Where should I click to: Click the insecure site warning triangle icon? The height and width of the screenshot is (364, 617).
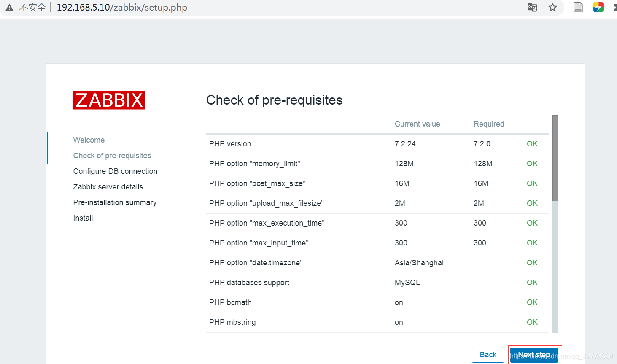click(x=9, y=8)
